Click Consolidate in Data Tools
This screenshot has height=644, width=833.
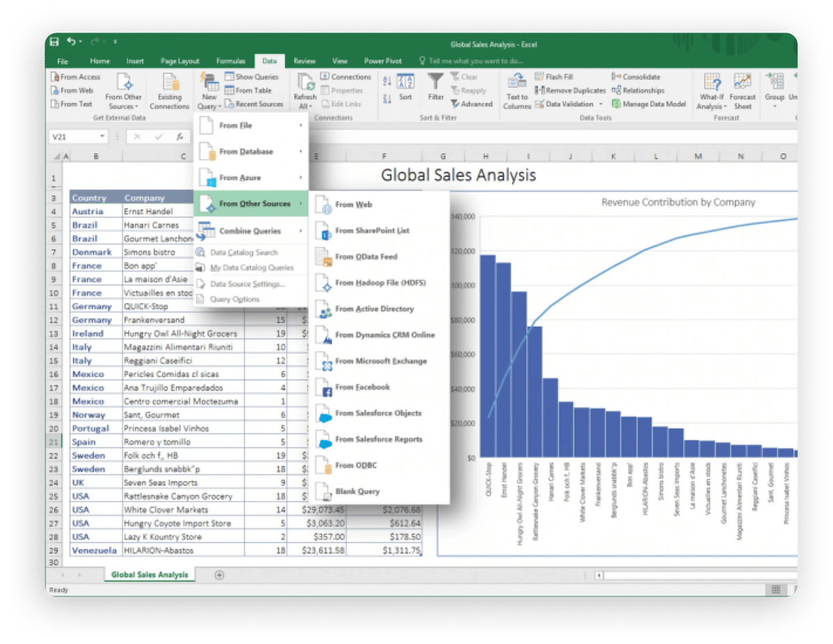636,77
